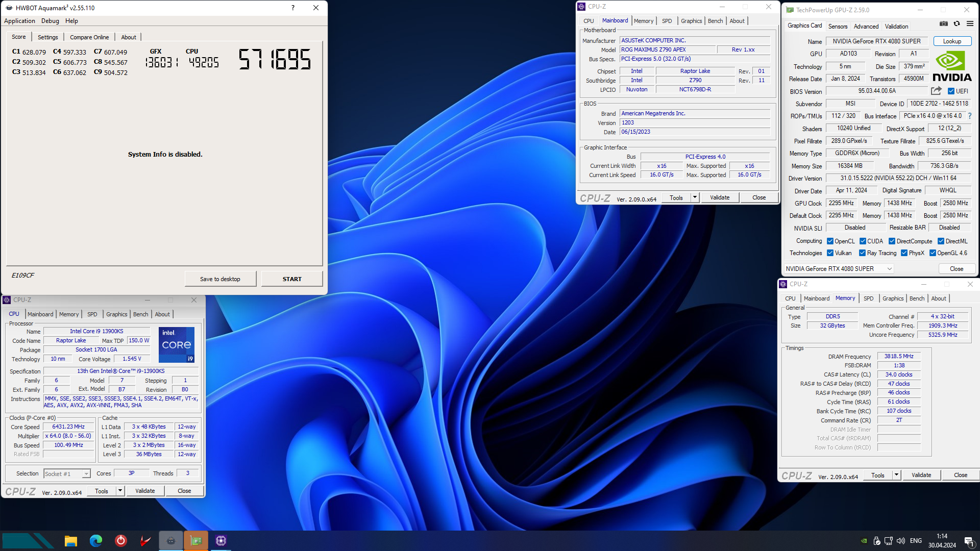Expand the Tools dropdown arrow in CPU window
The height and width of the screenshot is (551, 980).
pyautogui.click(x=120, y=491)
